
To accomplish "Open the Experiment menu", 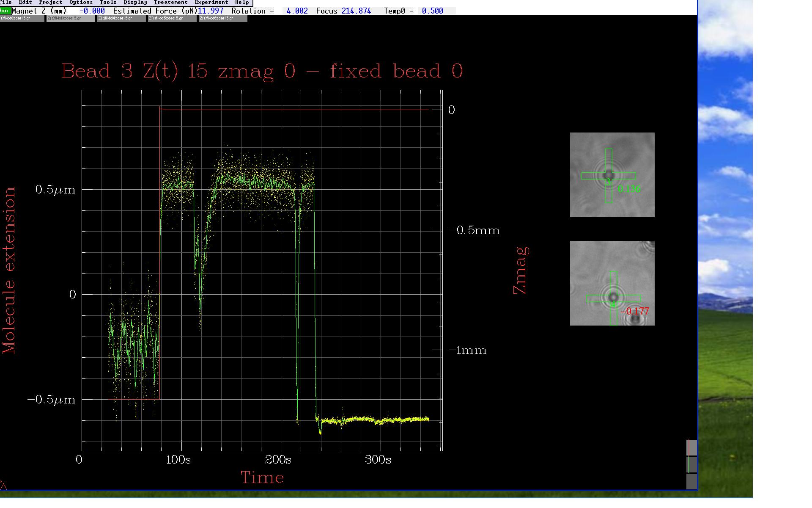I will pos(211,3).
